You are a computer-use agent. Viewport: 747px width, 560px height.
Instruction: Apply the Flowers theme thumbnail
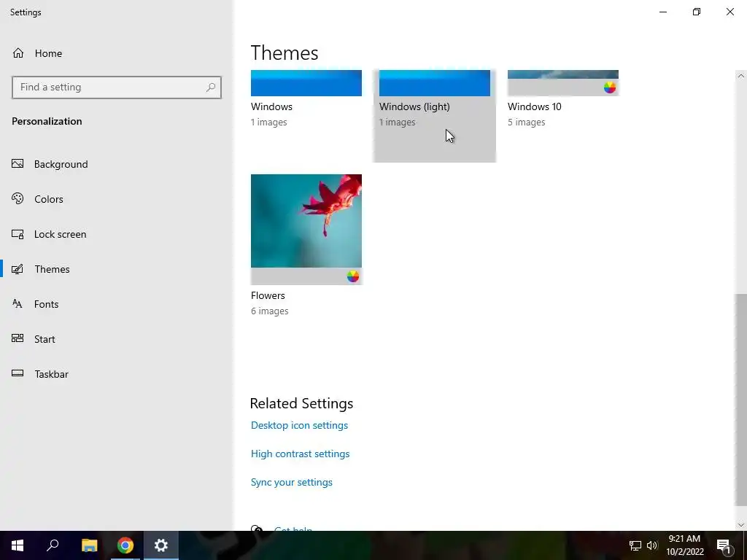pyautogui.click(x=306, y=229)
